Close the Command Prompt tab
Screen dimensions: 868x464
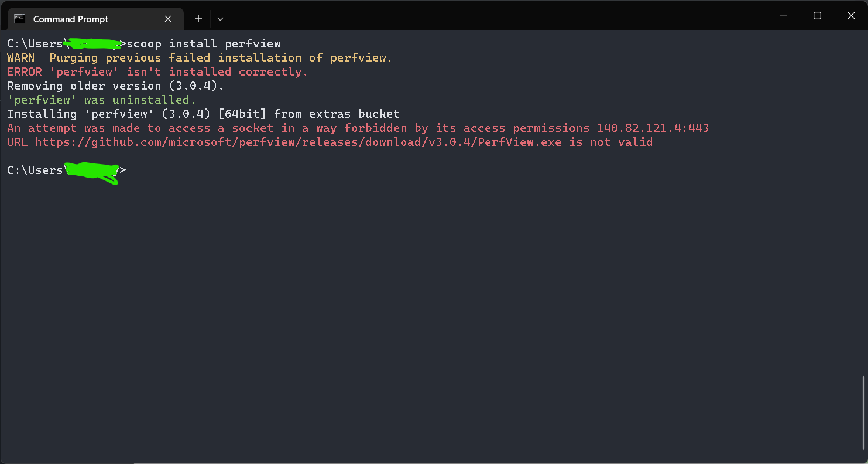coord(168,19)
